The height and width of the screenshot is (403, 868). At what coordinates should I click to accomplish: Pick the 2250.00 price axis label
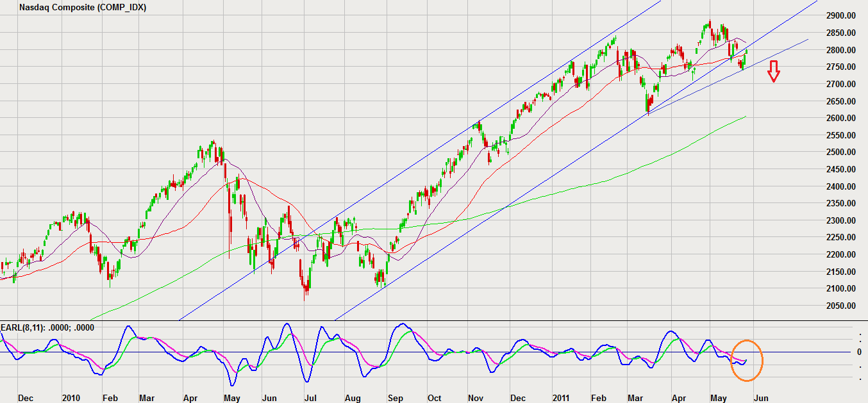[841, 238]
